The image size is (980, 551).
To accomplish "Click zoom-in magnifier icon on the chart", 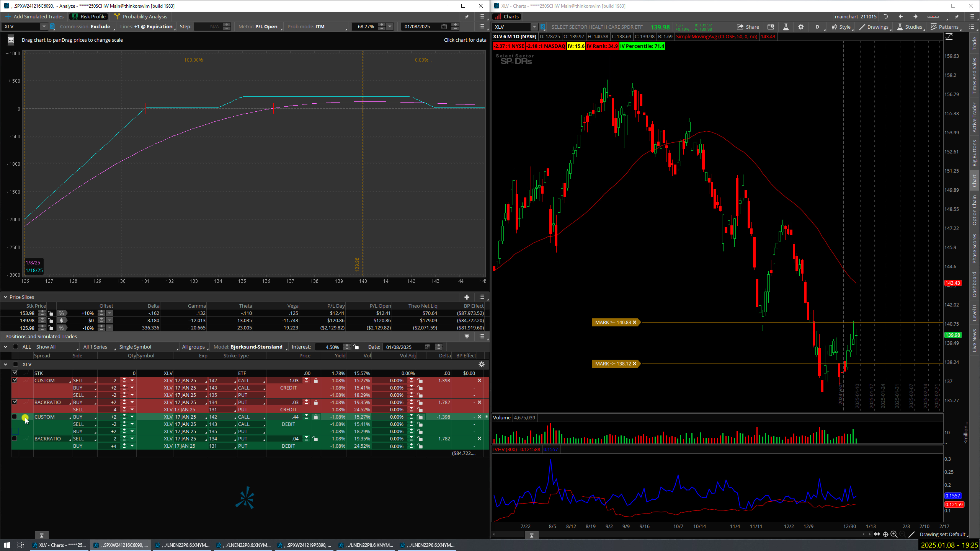I will tap(894, 534).
